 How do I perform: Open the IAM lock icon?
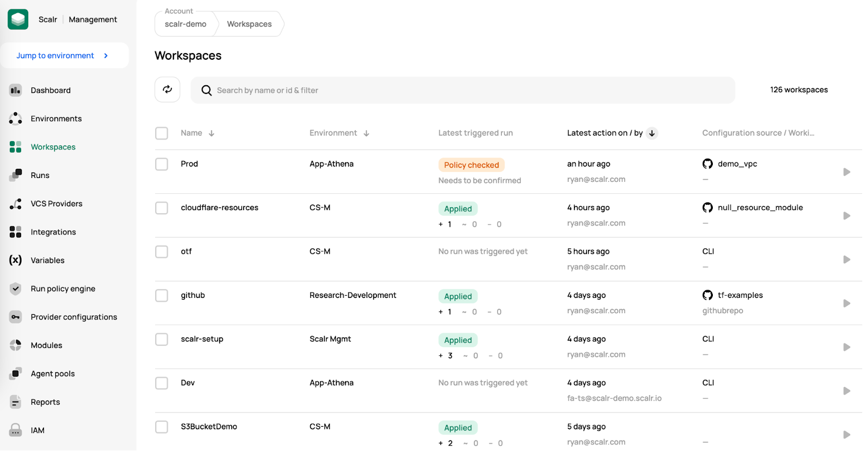15,430
